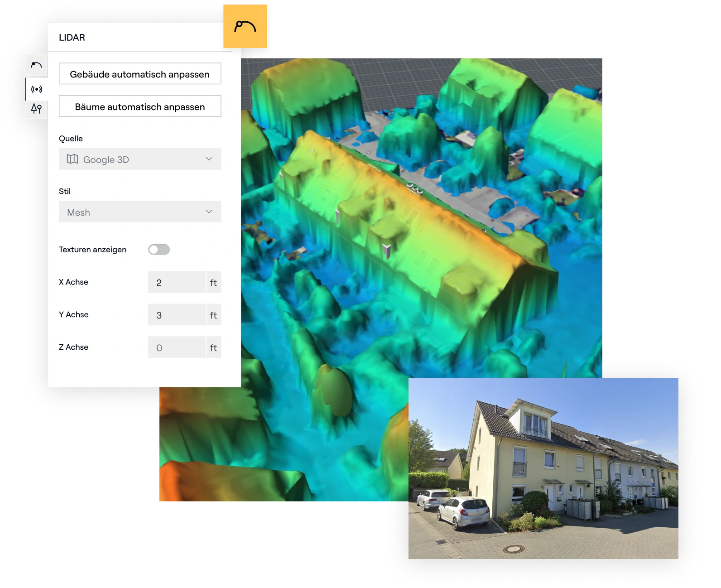Click the Y Achse label
The height and width of the screenshot is (588, 721).
click(74, 315)
